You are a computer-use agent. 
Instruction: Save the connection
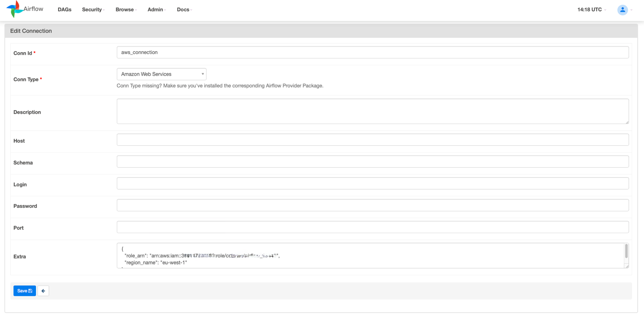pos(25,291)
